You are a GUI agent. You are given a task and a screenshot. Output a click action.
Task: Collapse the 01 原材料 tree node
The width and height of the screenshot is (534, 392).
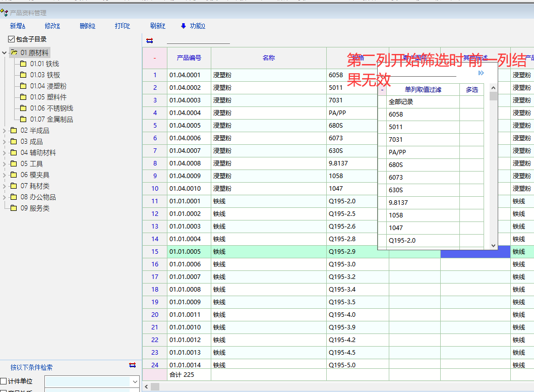coord(5,52)
